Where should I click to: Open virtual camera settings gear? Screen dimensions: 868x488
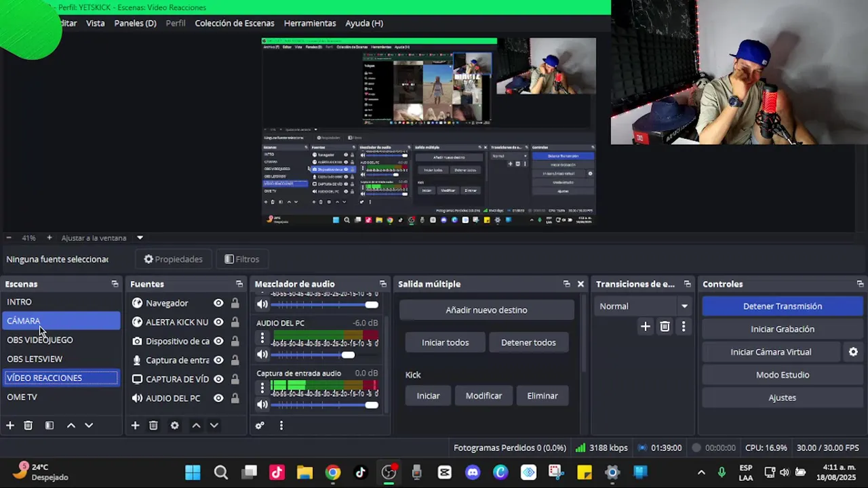[854, 352]
